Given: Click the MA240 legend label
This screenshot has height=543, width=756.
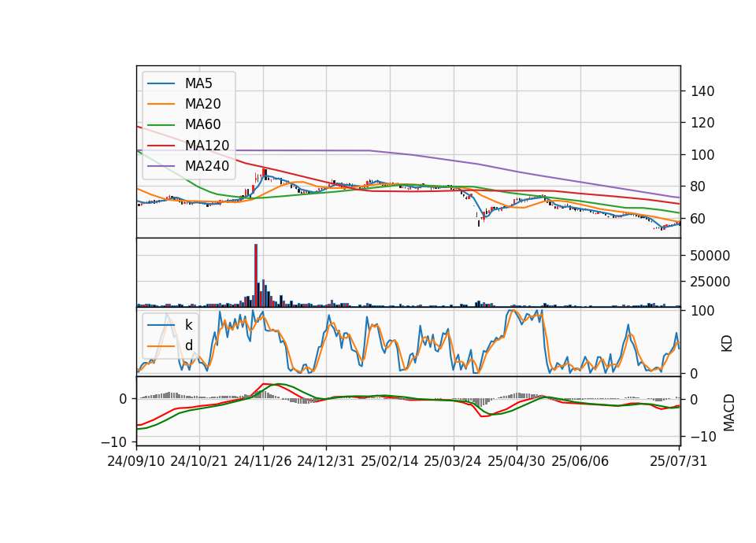Looking at the screenshot, I should tap(207, 166).
